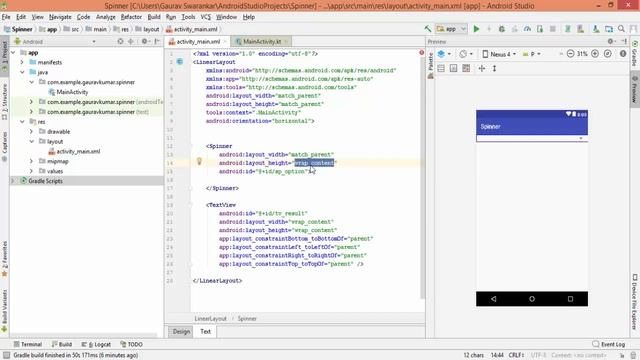Image resolution: width=640 pixels, height=360 pixels.
Task: Click the Spinner breadcrumb below the editor
Action: 247,319
